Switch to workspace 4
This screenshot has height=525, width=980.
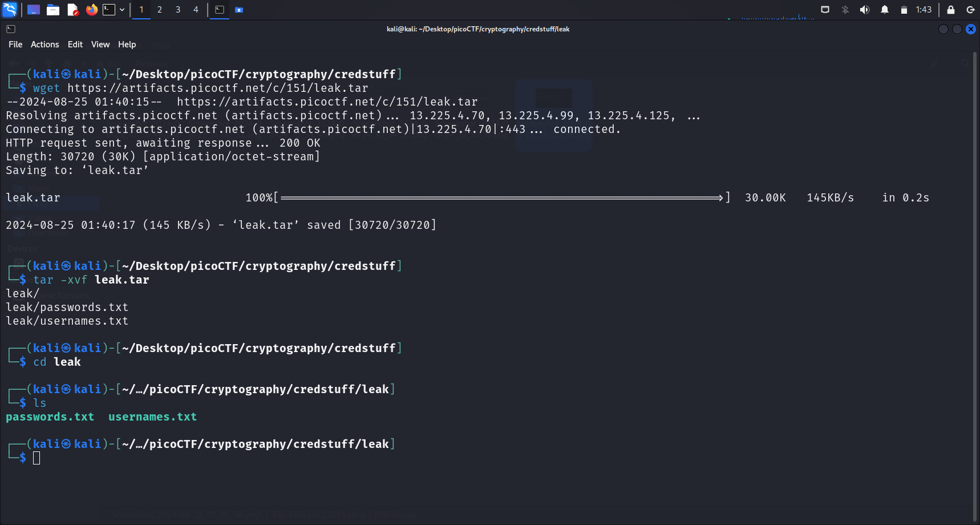(196, 10)
